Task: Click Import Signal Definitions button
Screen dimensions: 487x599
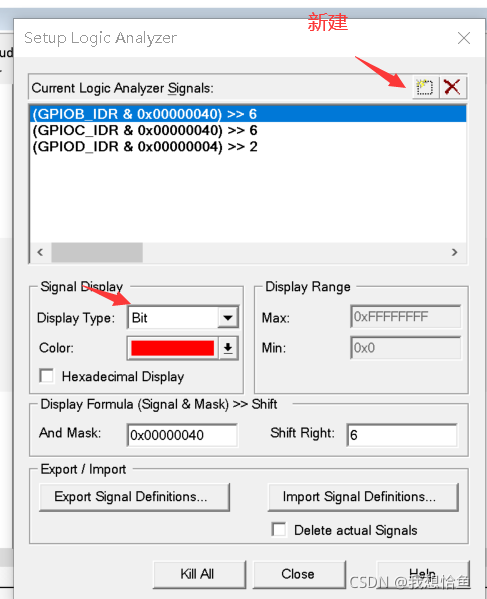Action: [x=363, y=497]
